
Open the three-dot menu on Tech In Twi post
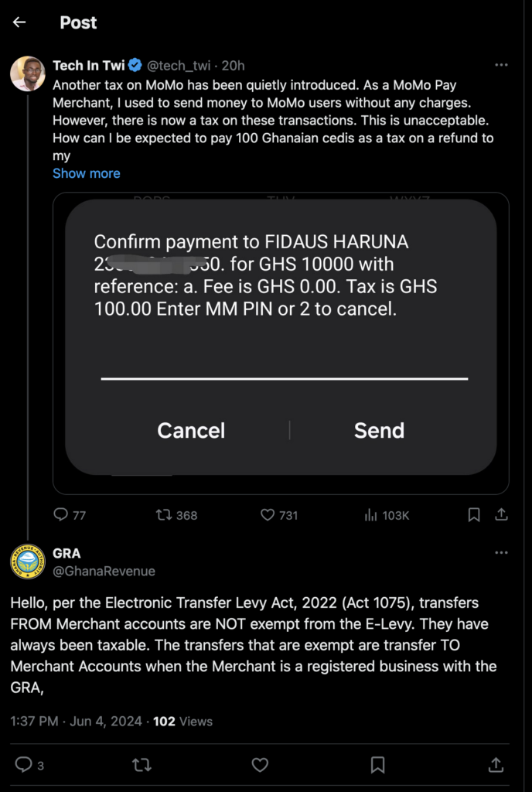[501, 66]
